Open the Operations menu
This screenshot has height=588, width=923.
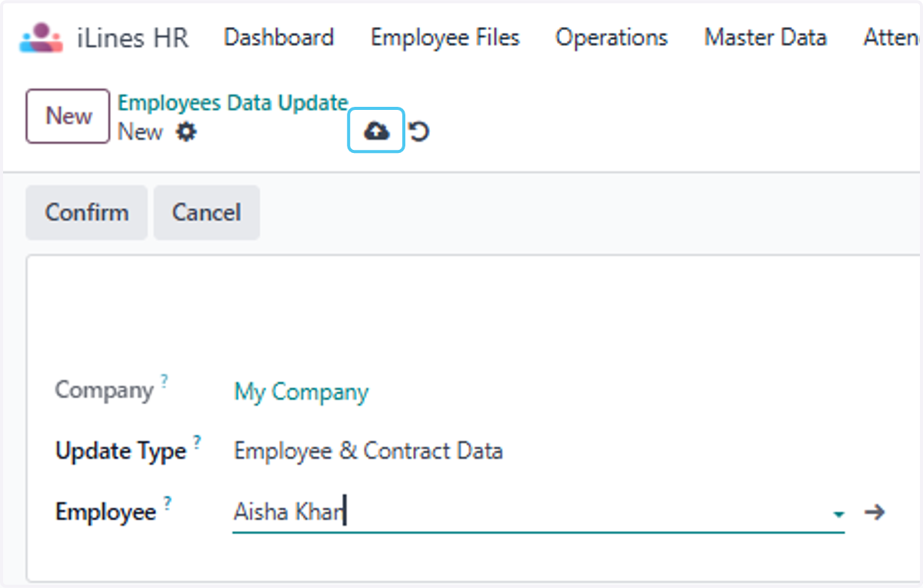point(611,38)
